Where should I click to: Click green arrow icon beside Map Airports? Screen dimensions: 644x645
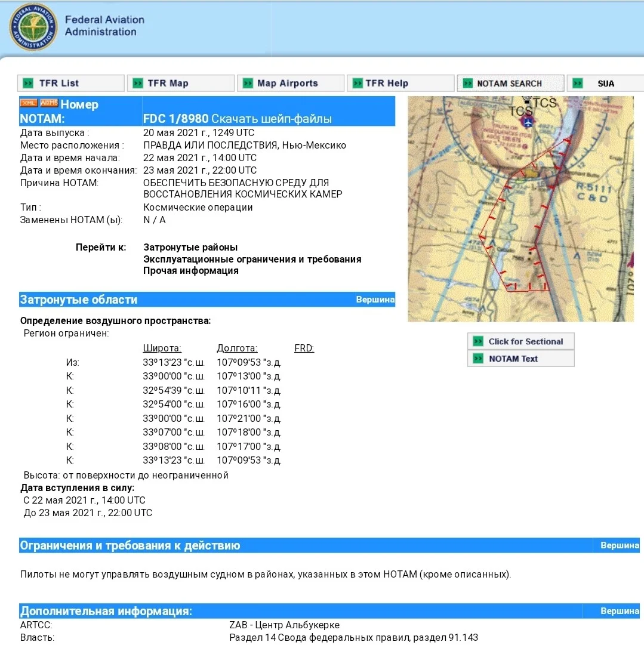248,83
